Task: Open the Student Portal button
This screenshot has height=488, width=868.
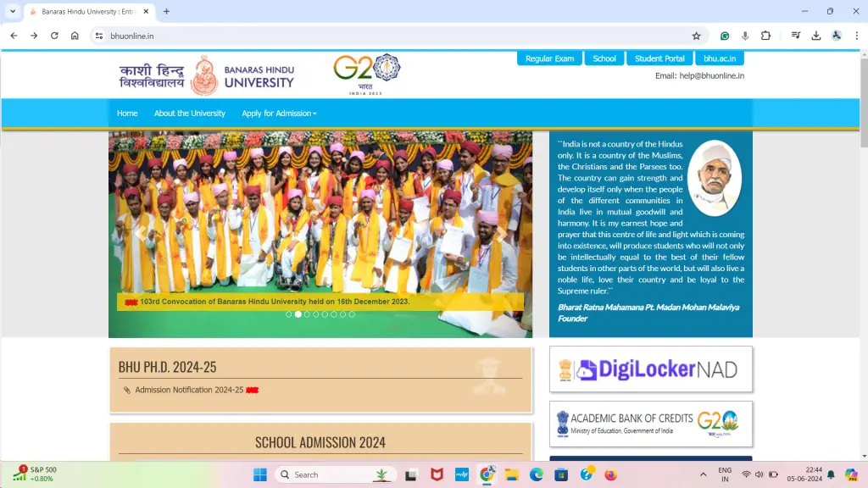Action: [x=659, y=58]
